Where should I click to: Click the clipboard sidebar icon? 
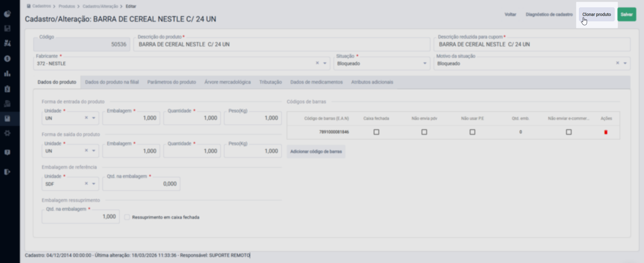click(x=7, y=89)
